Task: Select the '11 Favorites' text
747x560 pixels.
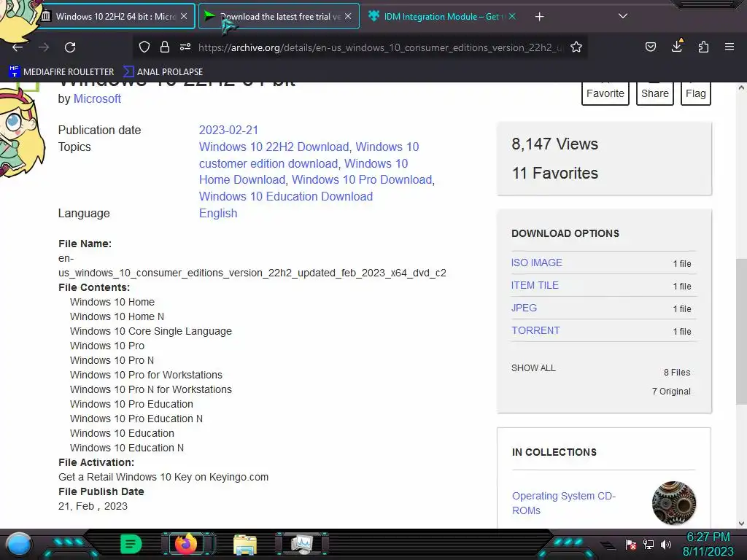Action: click(555, 174)
